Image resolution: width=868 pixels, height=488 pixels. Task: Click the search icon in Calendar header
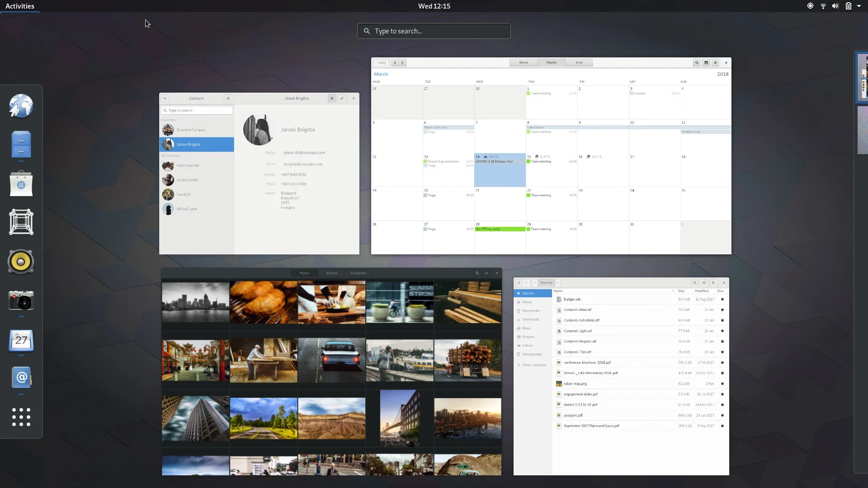(x=697, y=63)
